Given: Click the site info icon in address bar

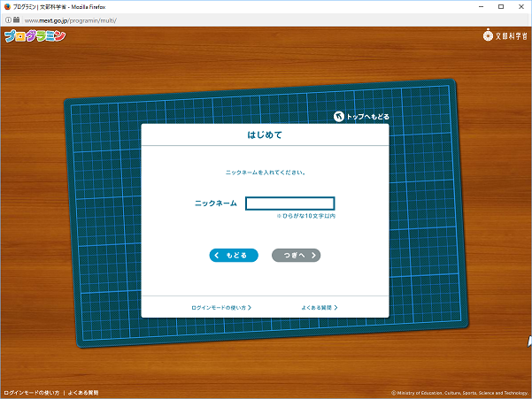Looking at the screenshot, I should point(8,20).
